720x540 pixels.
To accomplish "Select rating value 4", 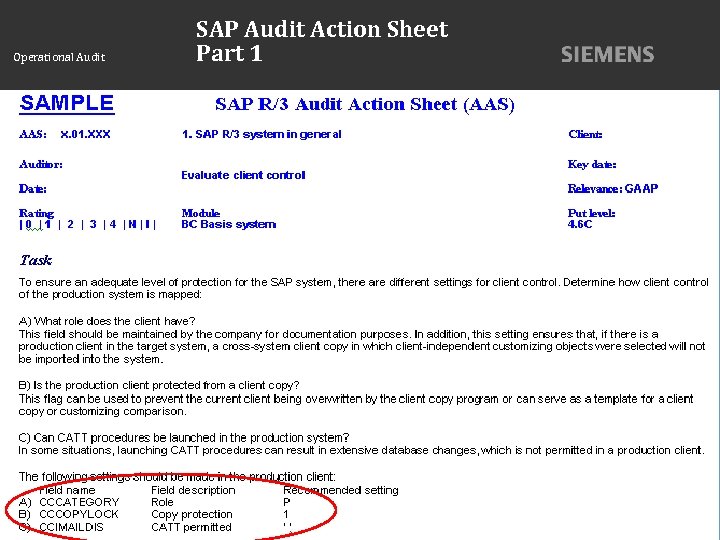I will pyautogui.click(x=113, y=225).
